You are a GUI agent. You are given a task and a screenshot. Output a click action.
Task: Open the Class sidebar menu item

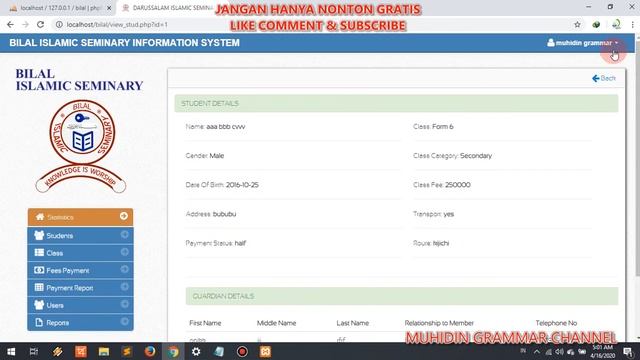point(80,253)
